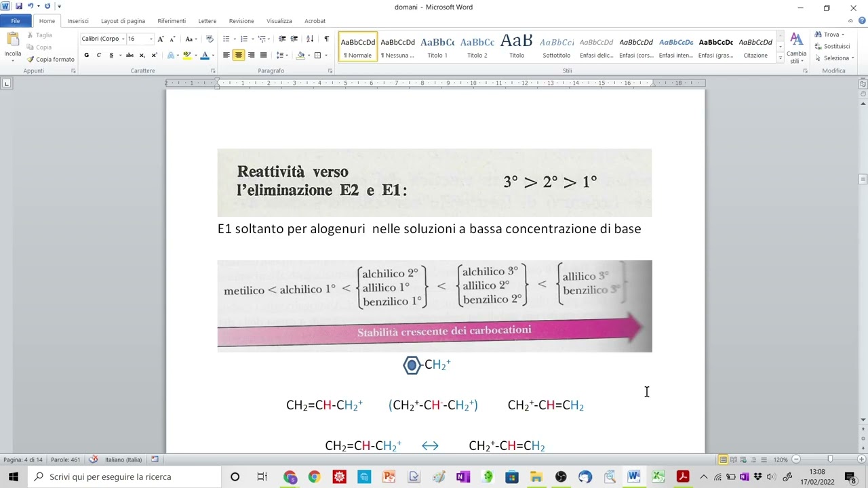Click the red font color A button
This screenshot has width=868, height=488.
coord(204,55)
